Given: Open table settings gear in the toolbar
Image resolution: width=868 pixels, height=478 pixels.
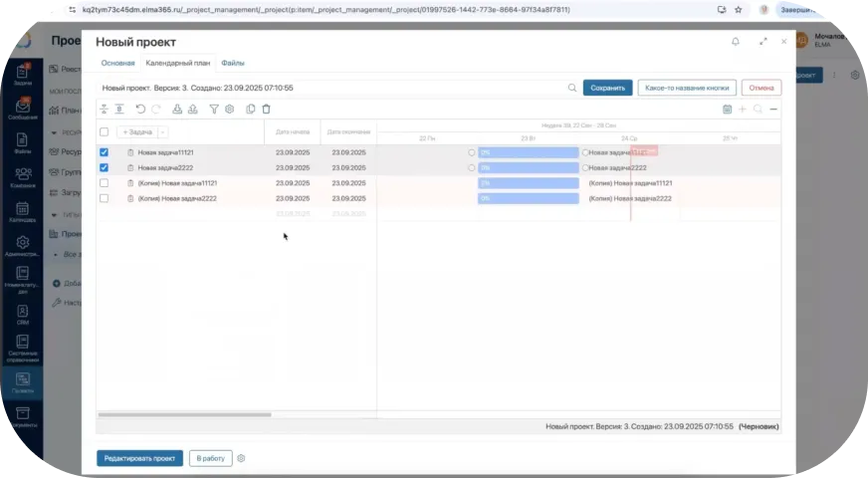Looking at the screenshot, I should pos(229,110).
